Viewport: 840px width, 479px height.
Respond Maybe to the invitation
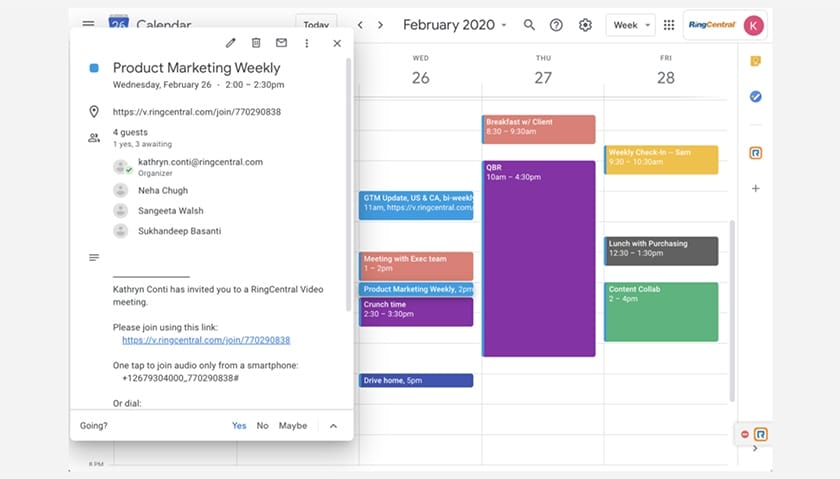tap(293, 425)
